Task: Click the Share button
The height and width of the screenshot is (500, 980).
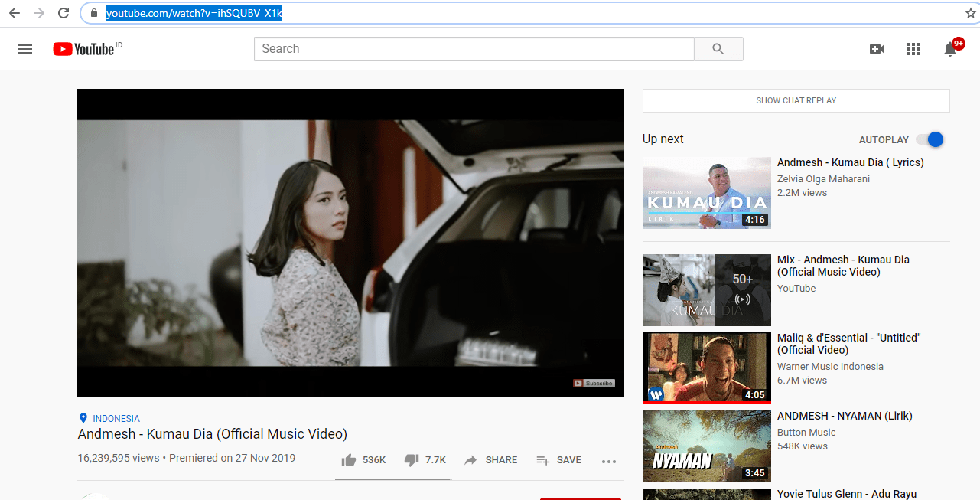Action: [491, 460]
